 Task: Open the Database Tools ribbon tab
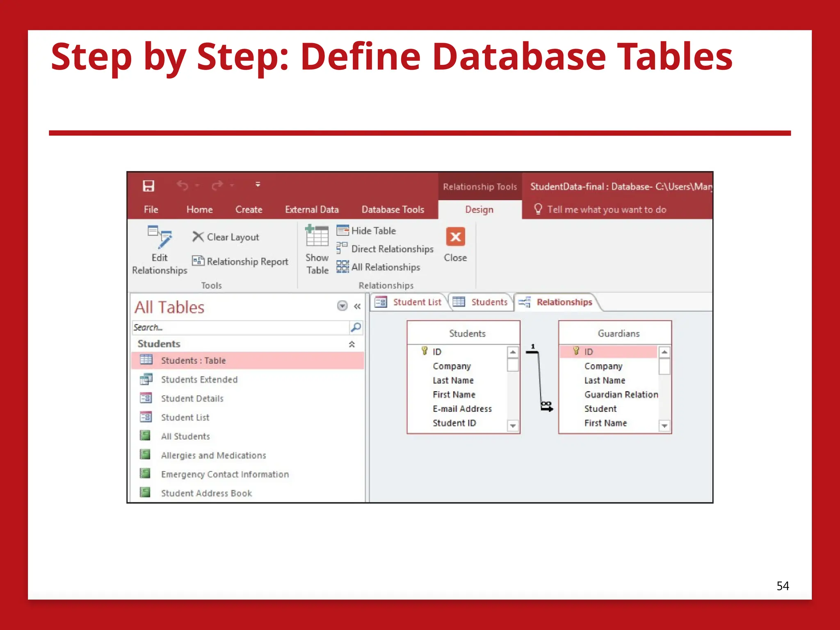coord(393,210)
